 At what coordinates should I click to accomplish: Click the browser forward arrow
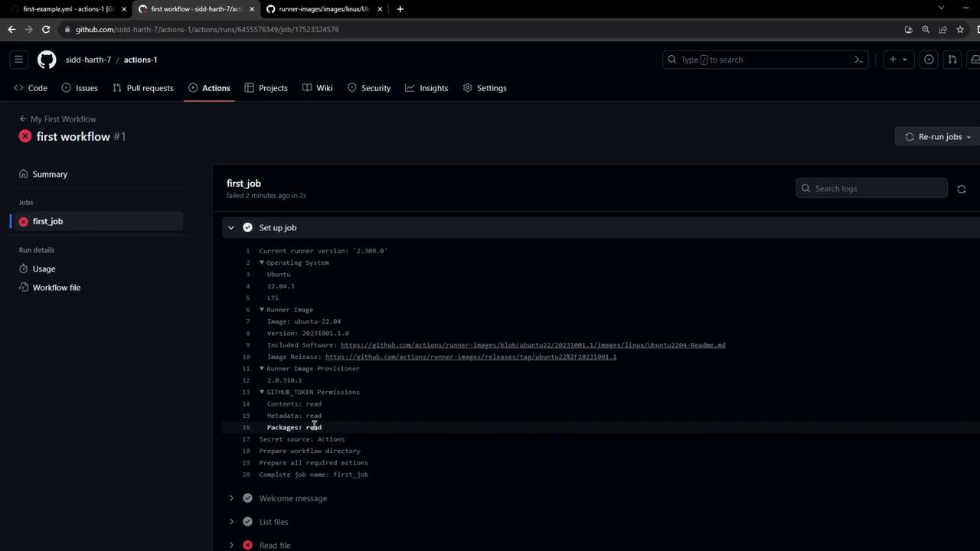coord(29,29)
